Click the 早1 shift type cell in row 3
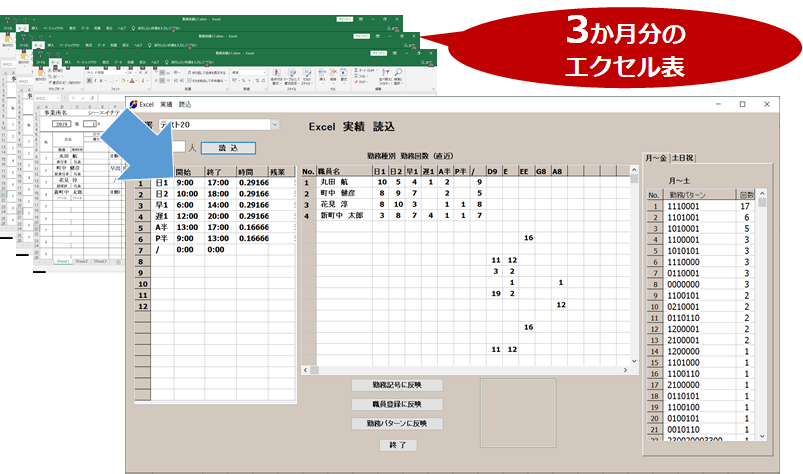Screen dimensions: 803x474 [162, 205]
